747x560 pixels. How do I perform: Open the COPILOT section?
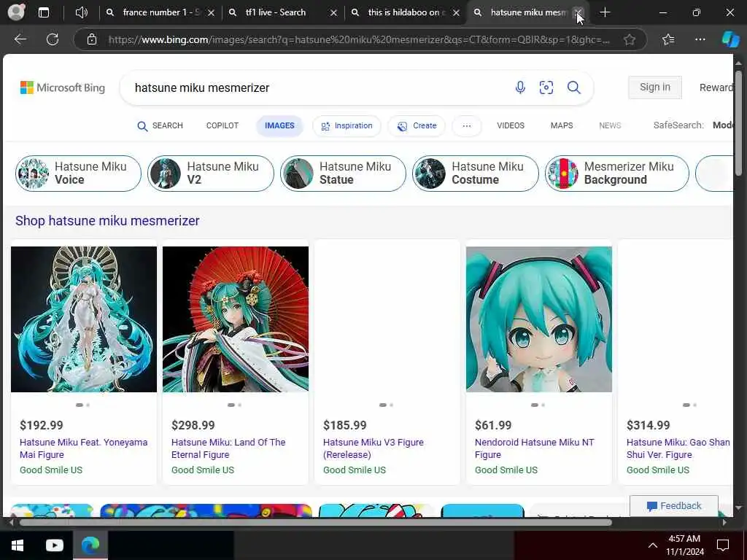pos(222,125)
